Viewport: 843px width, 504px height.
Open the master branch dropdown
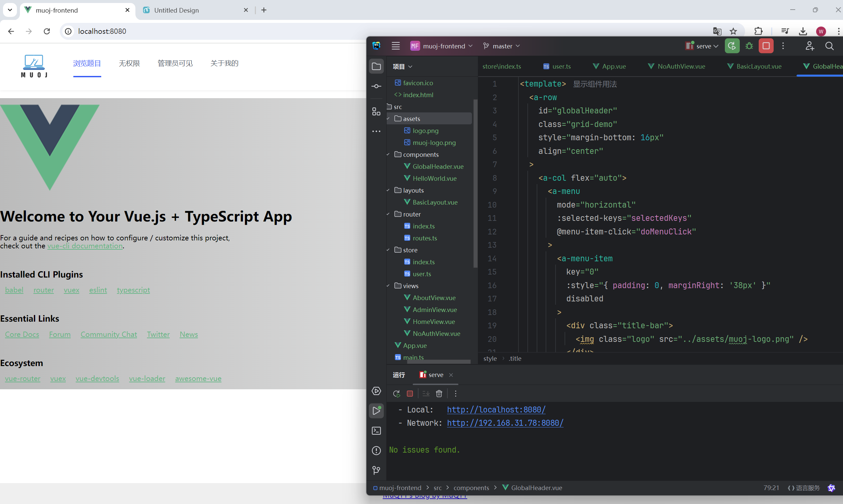(502, 46)
